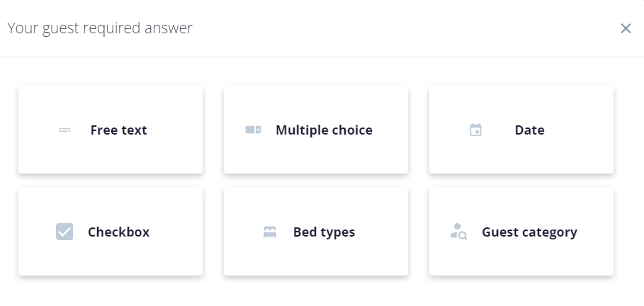Click the "Your guest required answer" heading
Image resolution: width=644 pixels, height=306 pixels.
pyautogui.click(x=100, y=28)
